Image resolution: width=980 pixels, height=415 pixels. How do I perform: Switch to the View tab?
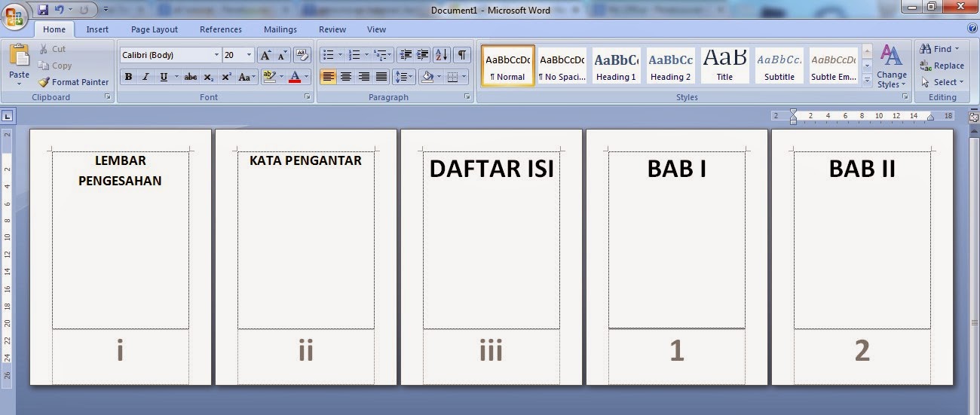coord(377,29)
